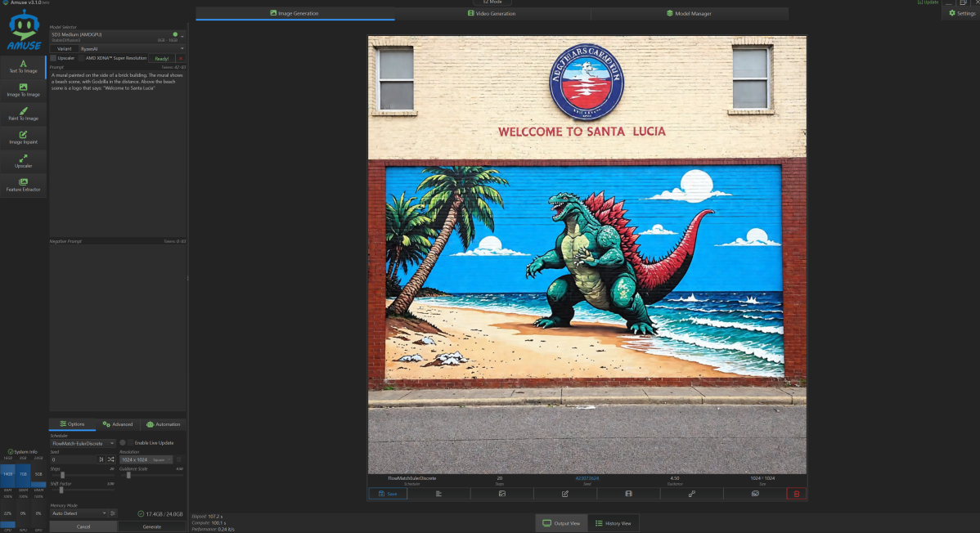
Task: Open the FlowMatch-EulerDiscrete scheduler dropdown
Action: tap(83, 443)
